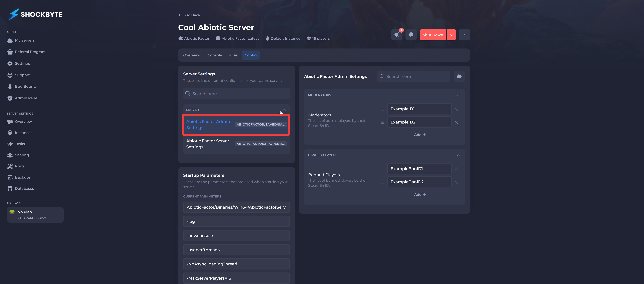Click the Abiotic Factor game label
This screenshot has height=284, width=644.
pyautogui.click(x=194, y=39)
